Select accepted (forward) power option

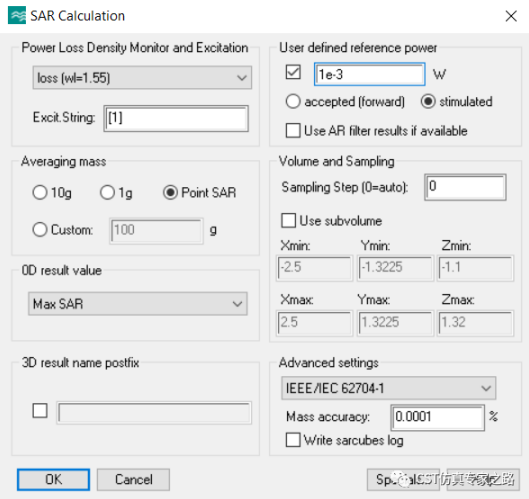[x=293, y=101]
